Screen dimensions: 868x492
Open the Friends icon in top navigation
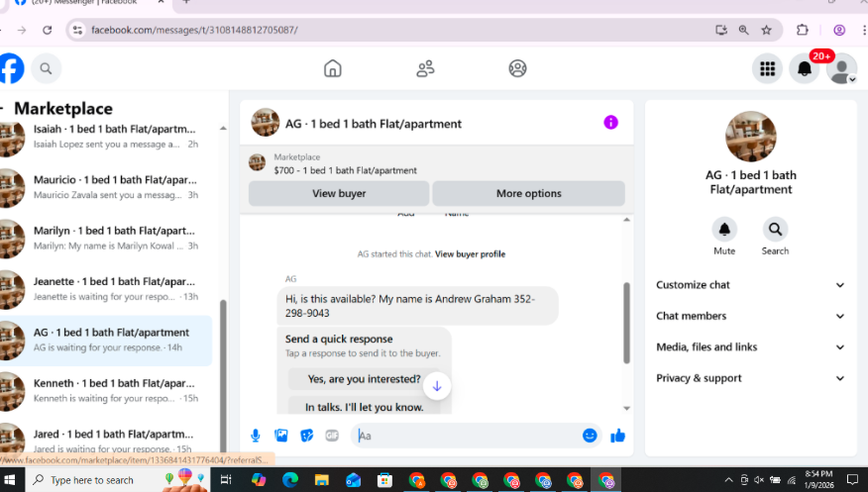pyautogui.click(x=425, y=68)
